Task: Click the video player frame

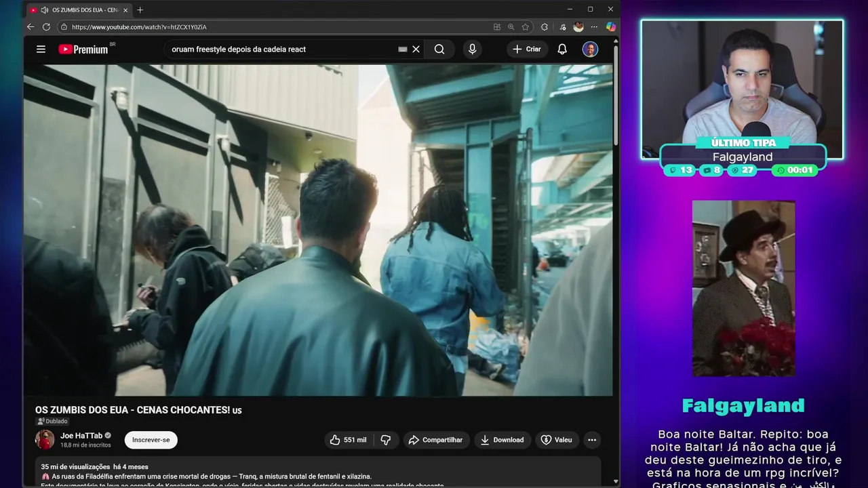Action: pos(318,230)
